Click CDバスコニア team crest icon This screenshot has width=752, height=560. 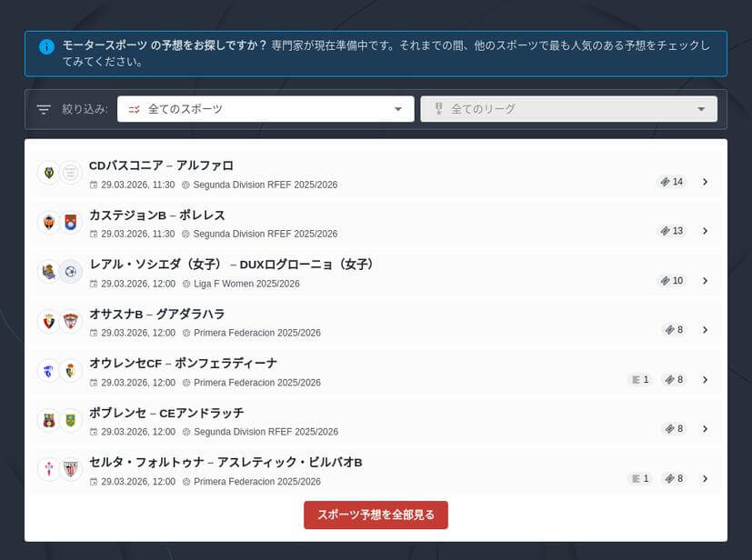tap(48, 173)
